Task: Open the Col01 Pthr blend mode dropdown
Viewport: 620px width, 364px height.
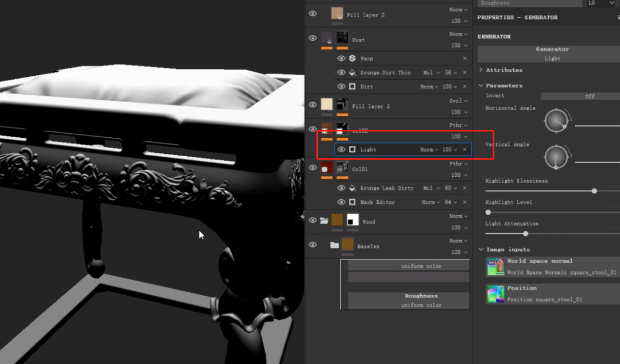Action: click(x=458, y=164)
